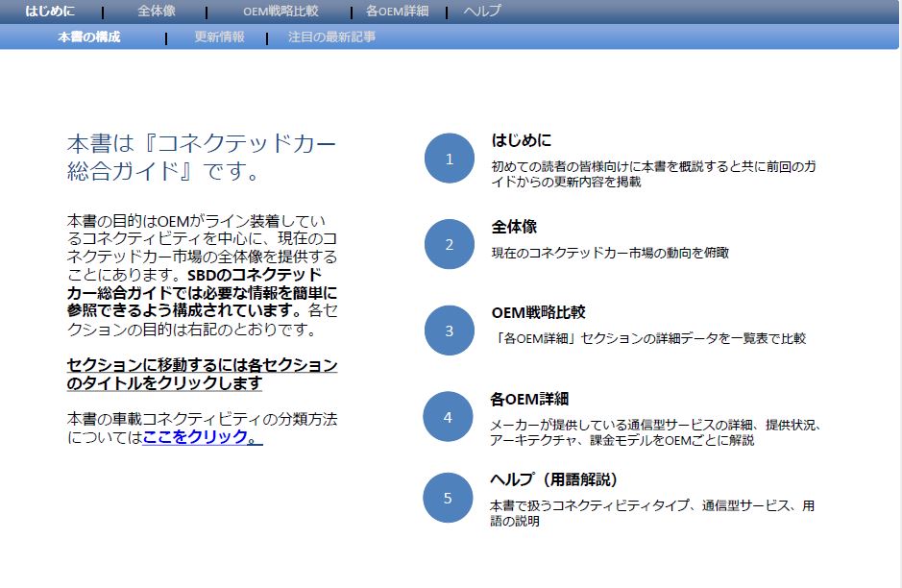Click description starting メーカーが提供している通信型サービス
The width and height of the screenshot is (902, 588).
[655, 432]
